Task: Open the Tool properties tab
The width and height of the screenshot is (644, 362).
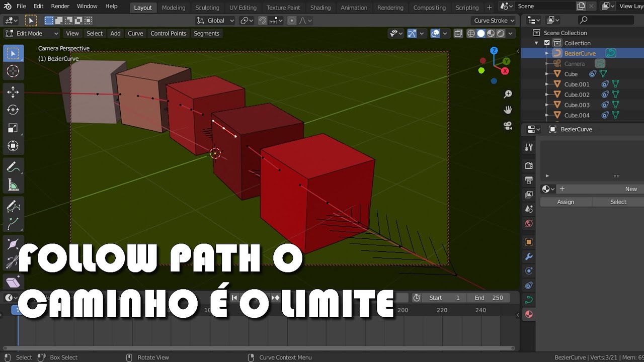Action: pyautogui.click(x=529, y=147)
